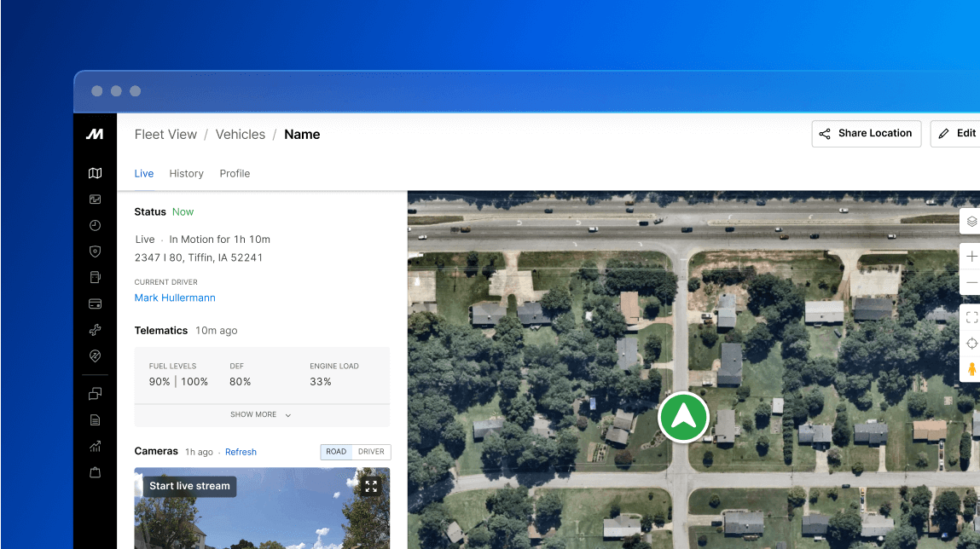The image size is (980, 549).
Task: Open the map view icon in sidebar
Action: [x=95, y=172]
